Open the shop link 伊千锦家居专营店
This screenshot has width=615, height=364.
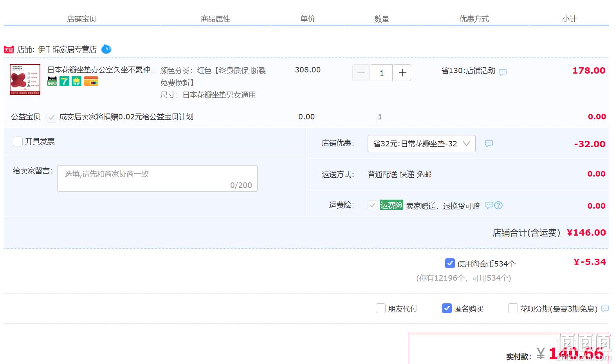[67, 49]
